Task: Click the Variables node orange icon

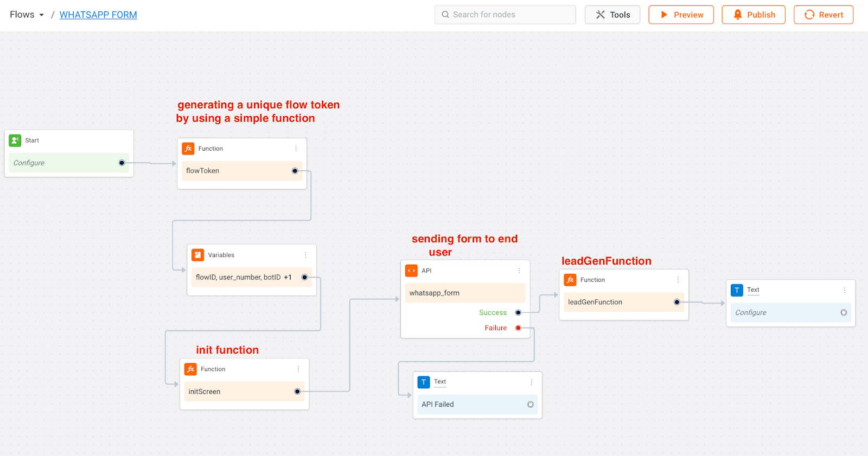Action: click(x=198, y=255)
